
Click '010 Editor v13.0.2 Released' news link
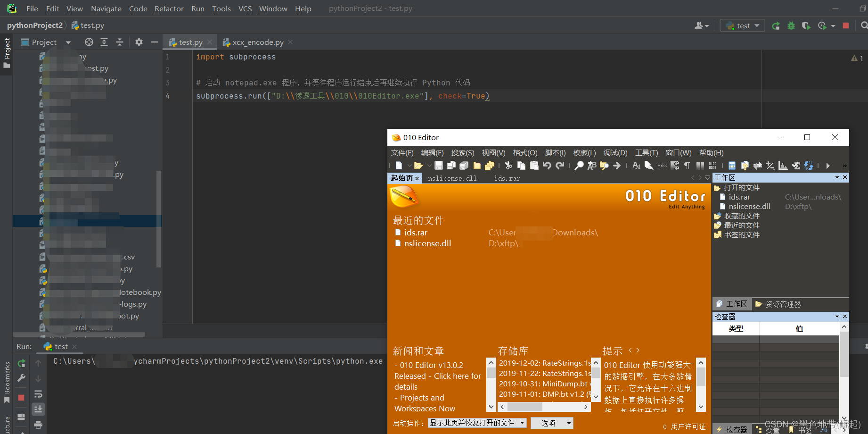(x=438, y=376)
